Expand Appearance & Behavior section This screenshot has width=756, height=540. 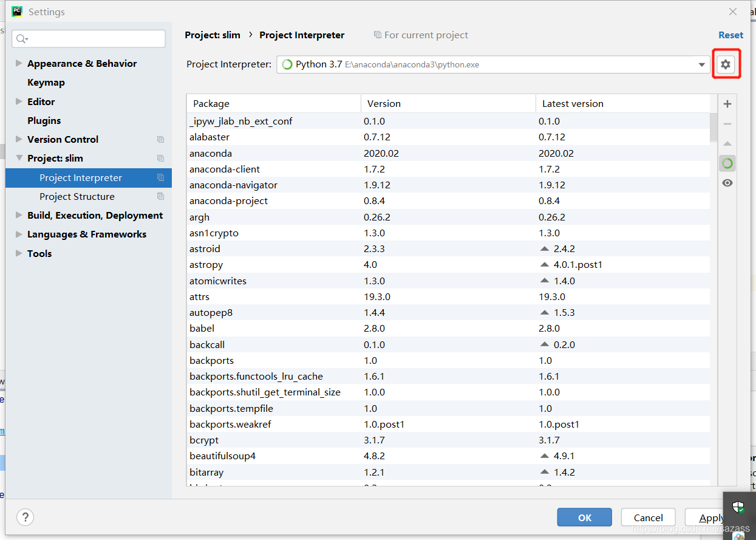[x=19, y=63]
